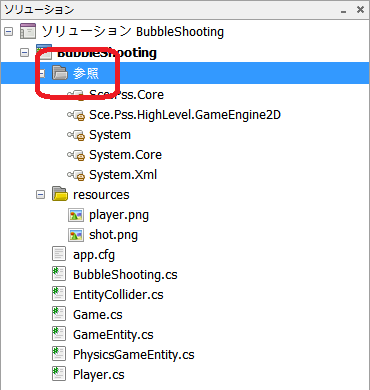Select the System reference

tap(110, 135)
